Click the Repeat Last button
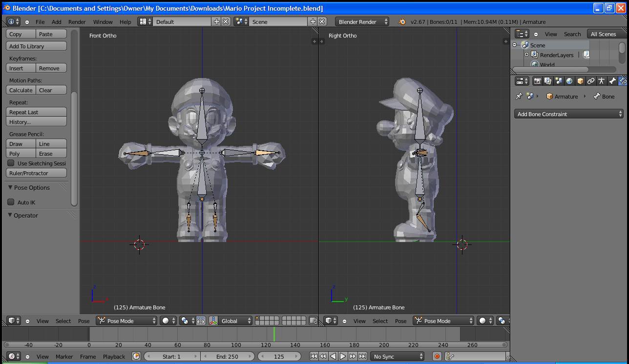 click(x=37, y=112)
